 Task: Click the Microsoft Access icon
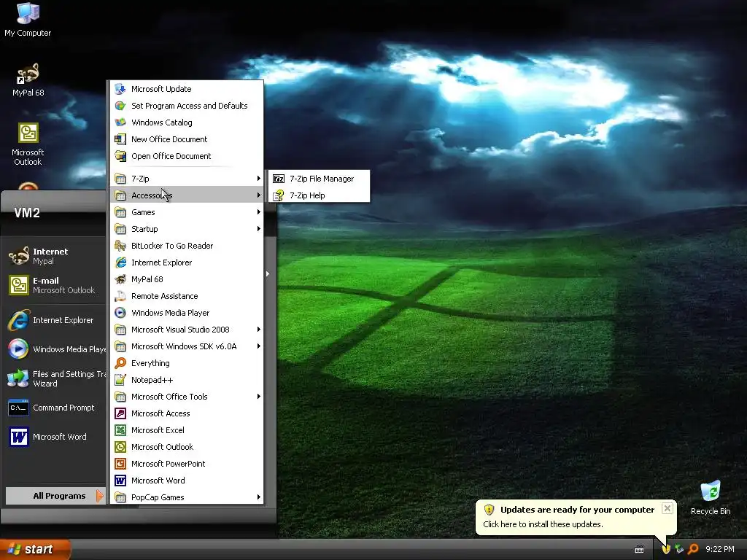coord(120,413)
